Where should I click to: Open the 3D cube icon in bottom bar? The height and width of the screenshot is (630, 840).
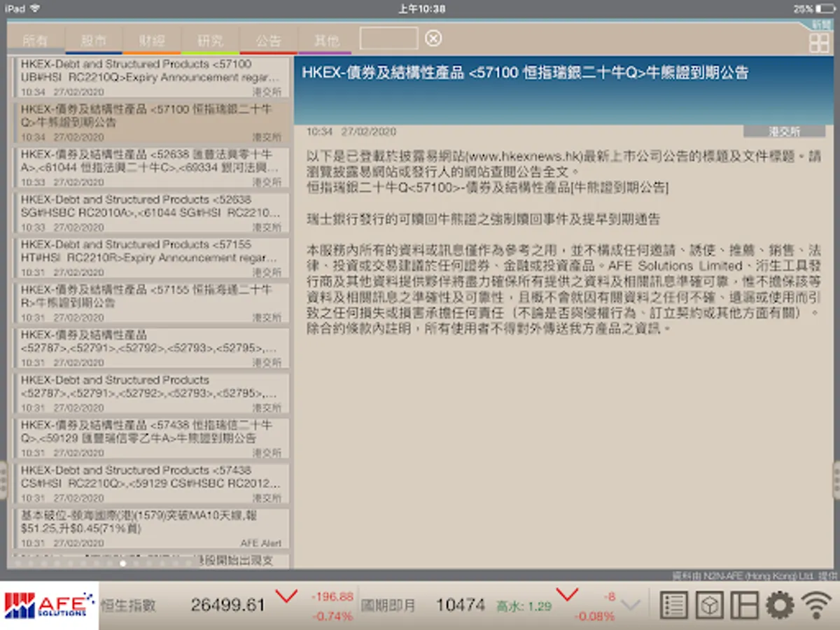[709, 605]
